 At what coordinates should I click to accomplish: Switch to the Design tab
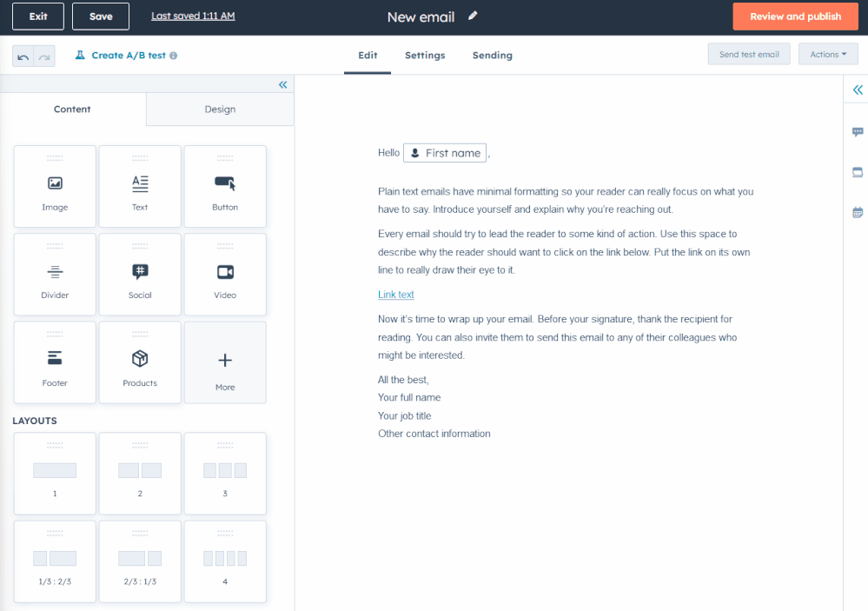point(220,110)
